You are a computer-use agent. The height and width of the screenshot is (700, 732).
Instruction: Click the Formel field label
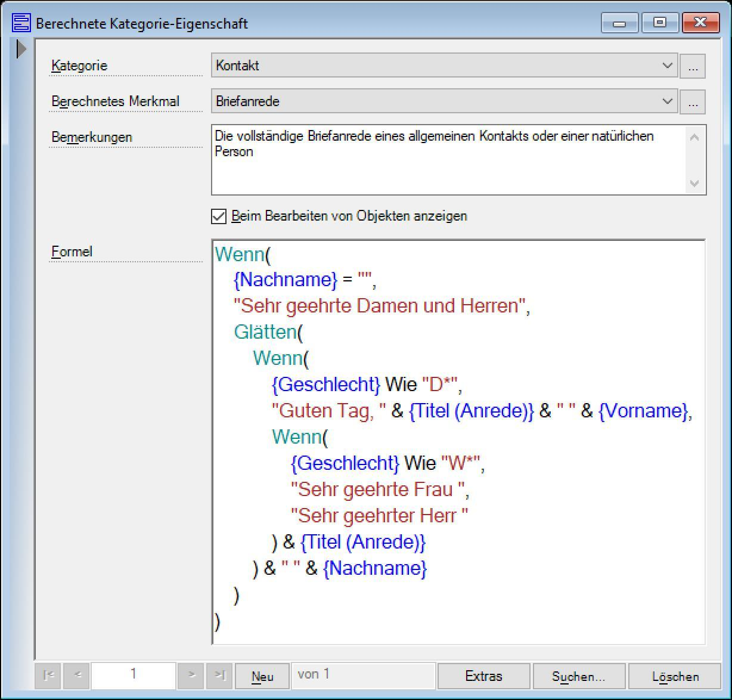tap(72, 252)
